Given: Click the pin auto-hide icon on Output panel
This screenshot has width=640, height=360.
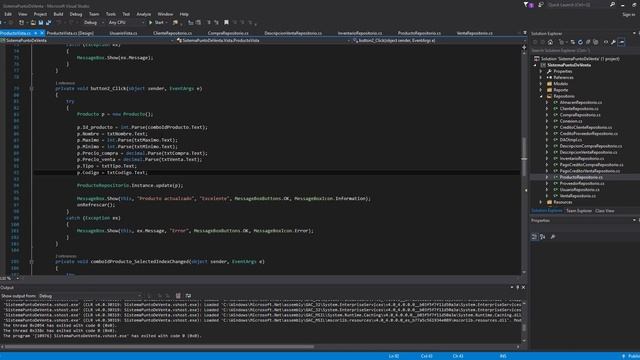Looking at the screenshot, I should (x=518, y=287).
